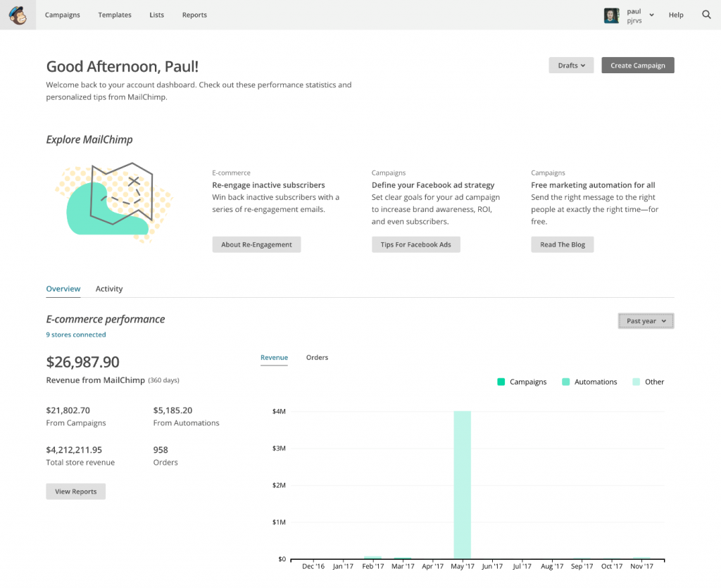Click the Create Campaign button
Image resolution: width=721 pixels, height=588 pixels.
638,65
